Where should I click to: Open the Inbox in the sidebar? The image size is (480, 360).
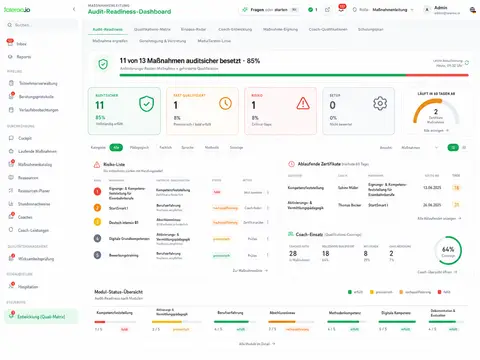21,44
